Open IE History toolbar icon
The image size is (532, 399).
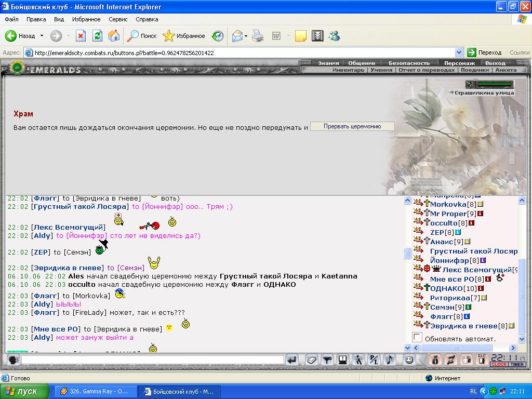[218, 36]
